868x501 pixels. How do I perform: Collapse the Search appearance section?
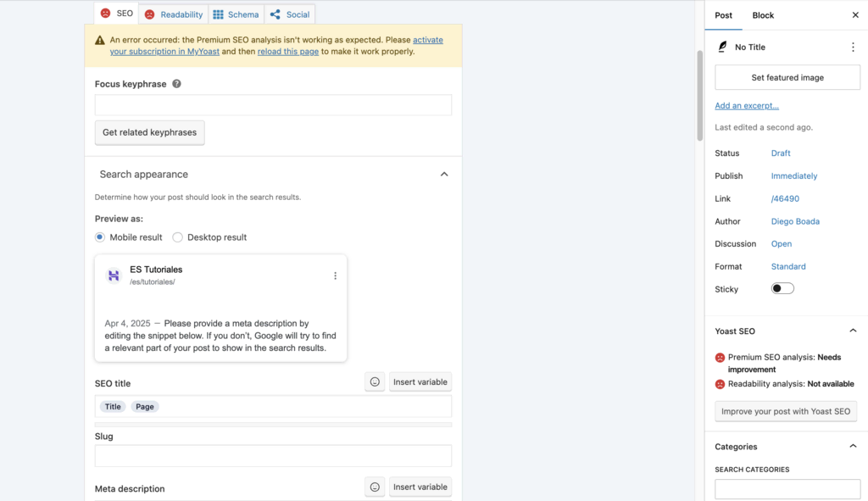coord(444,175)
